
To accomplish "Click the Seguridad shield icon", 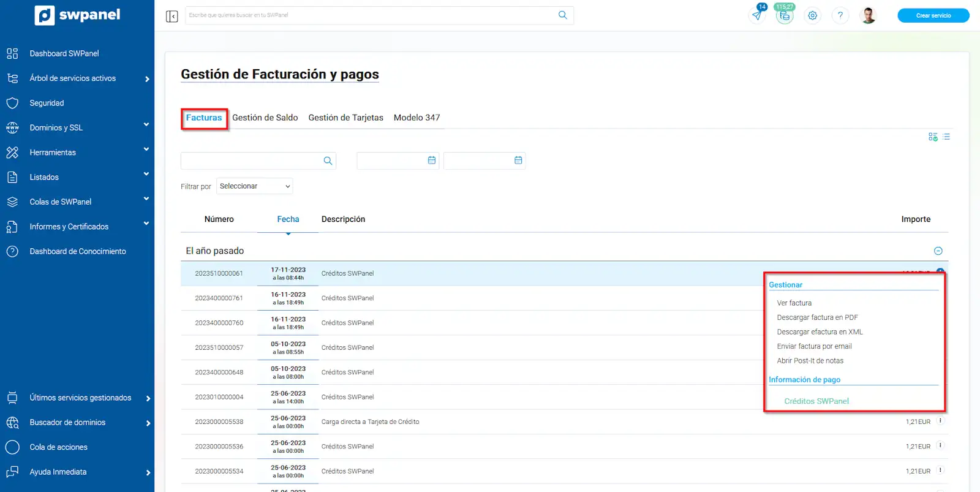I will pos(12,103).
